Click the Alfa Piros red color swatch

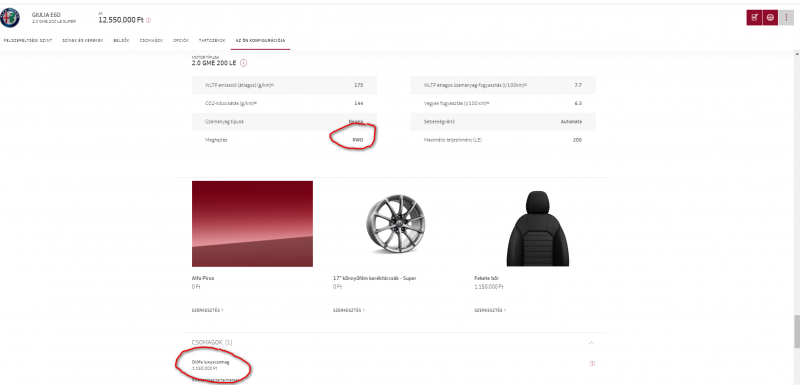(x=253, y=224)
